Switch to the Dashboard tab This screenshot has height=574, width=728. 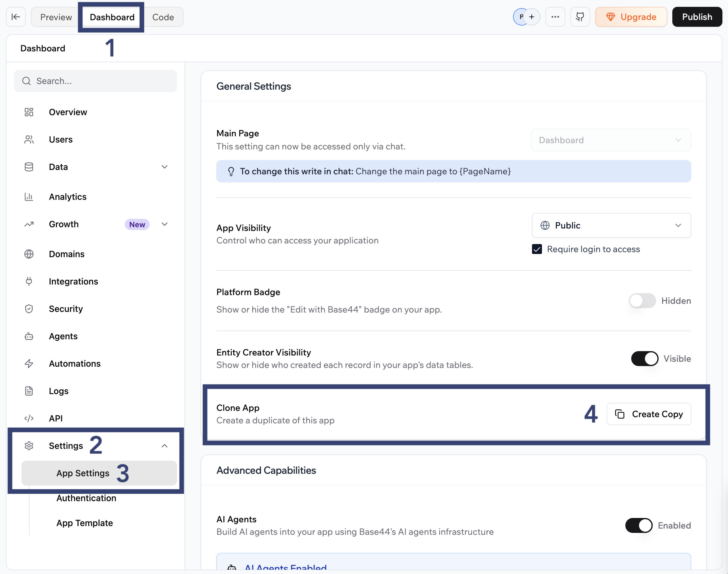tap(112, 17)
